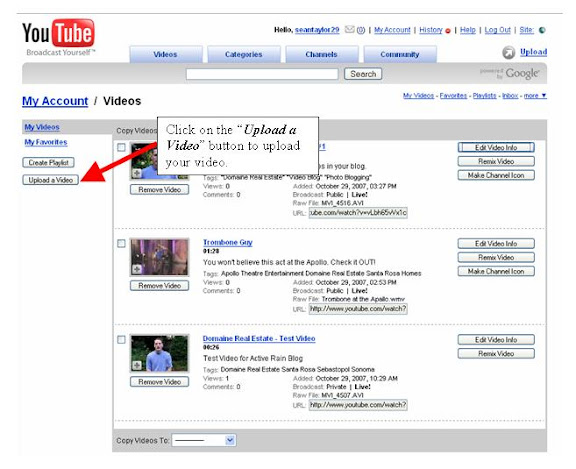576x469 pixels.
Task: Click 'MVI_4507.AVI' raw file name
Action: pos(342,395)
